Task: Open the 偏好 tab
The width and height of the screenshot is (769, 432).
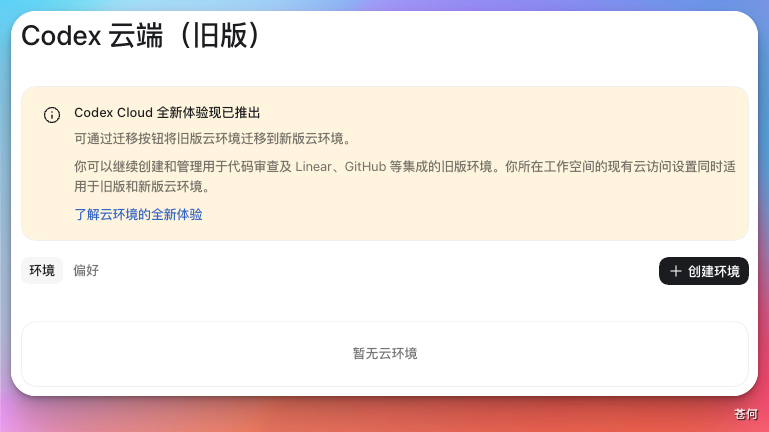Action: coord(86,270)
